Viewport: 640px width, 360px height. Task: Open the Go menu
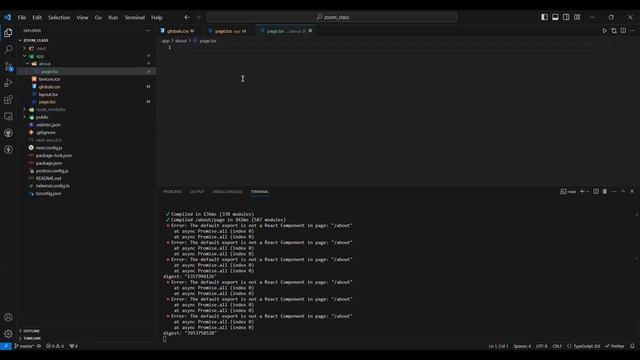coord(98,18)
